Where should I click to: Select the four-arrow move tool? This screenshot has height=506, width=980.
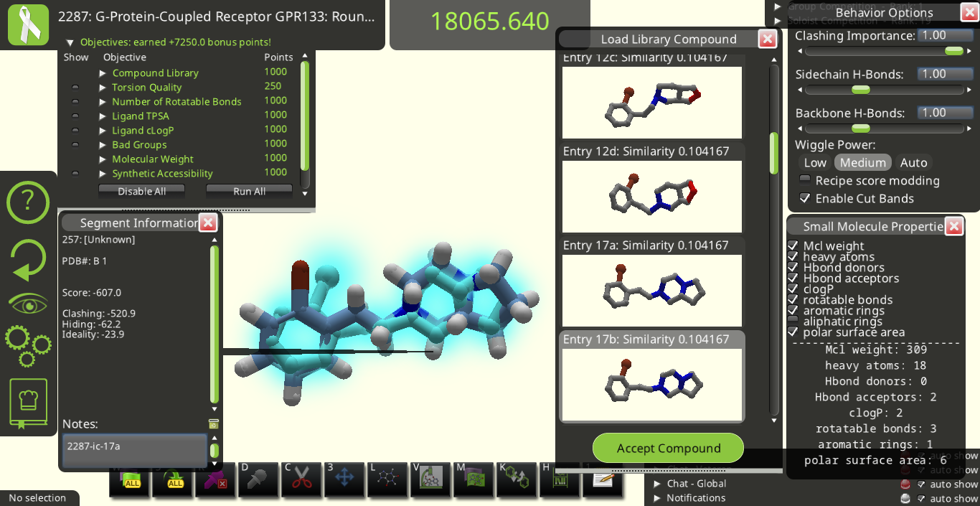pos(344,478)
